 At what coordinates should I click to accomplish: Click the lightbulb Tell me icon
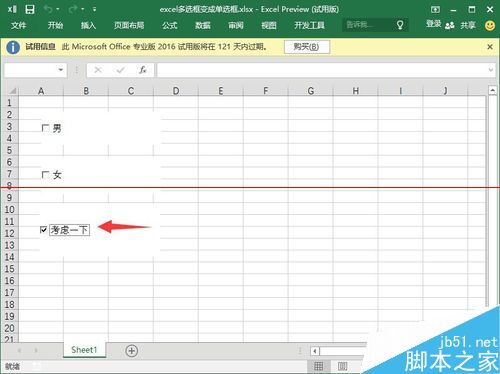pos(400,25)
